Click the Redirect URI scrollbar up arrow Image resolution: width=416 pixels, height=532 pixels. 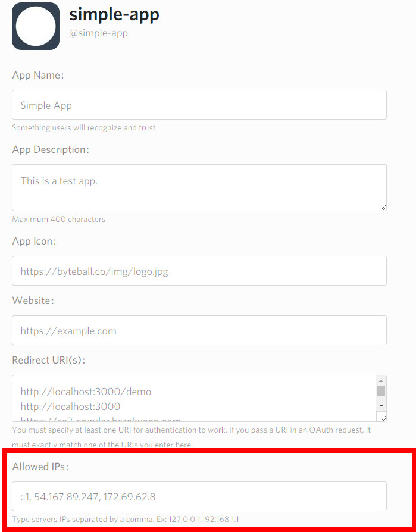381,380
